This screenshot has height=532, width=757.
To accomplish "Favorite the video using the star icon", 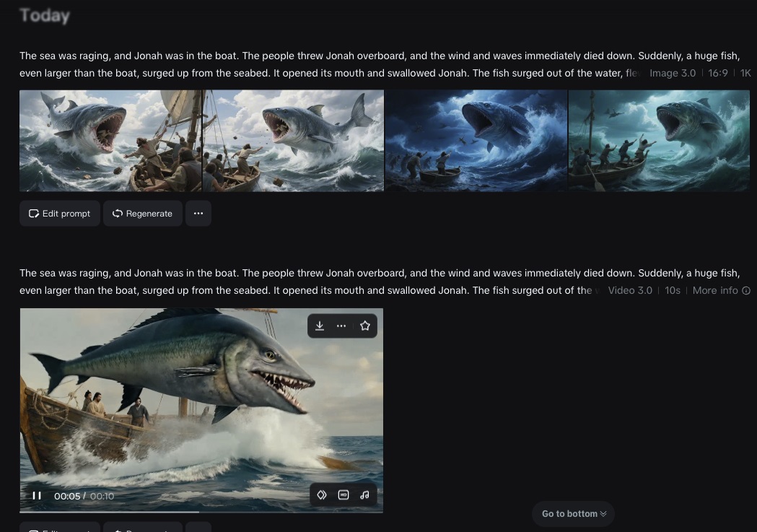I will pos(364,326).
